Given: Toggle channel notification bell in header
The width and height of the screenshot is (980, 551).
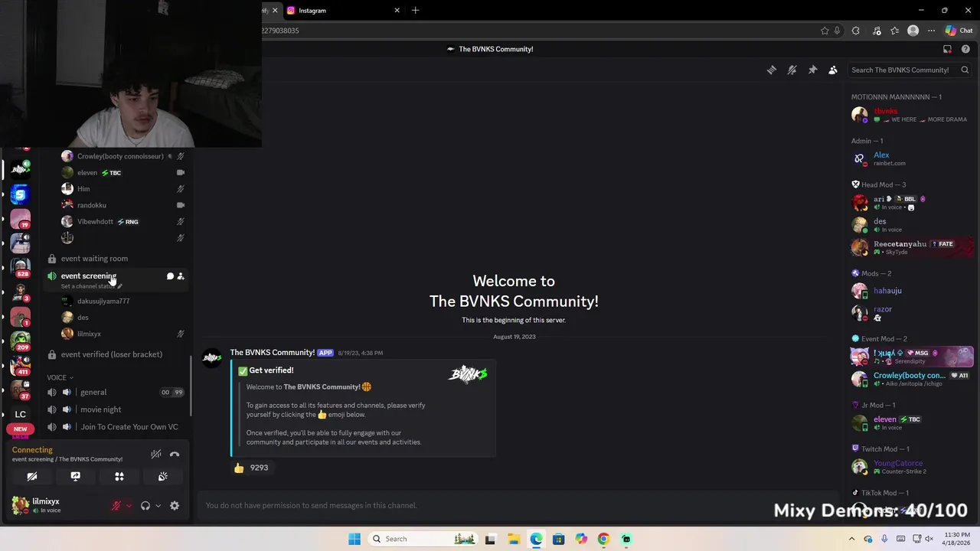Looking at the screenshot, I should (792, 70).
